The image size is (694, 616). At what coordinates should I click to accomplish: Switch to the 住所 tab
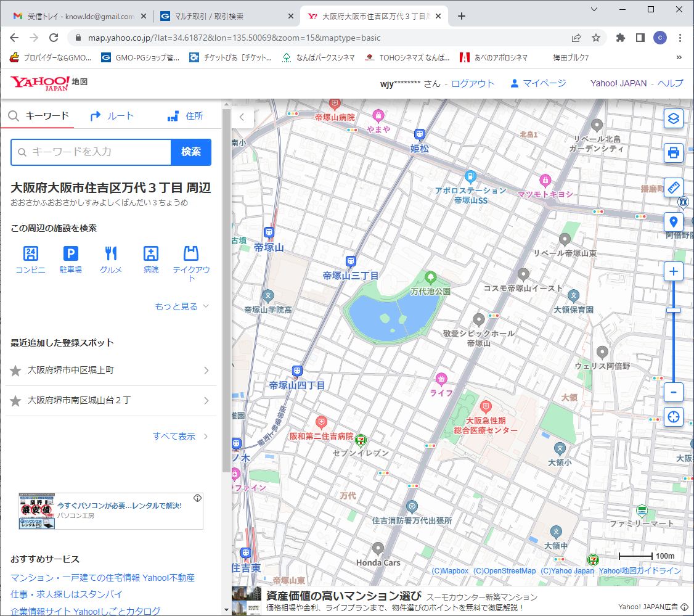(185, 116)
